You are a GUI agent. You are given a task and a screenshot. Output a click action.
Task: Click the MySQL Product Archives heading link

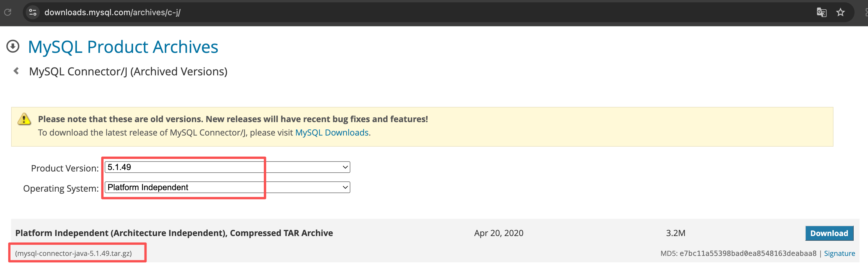[x=123, y=47]
